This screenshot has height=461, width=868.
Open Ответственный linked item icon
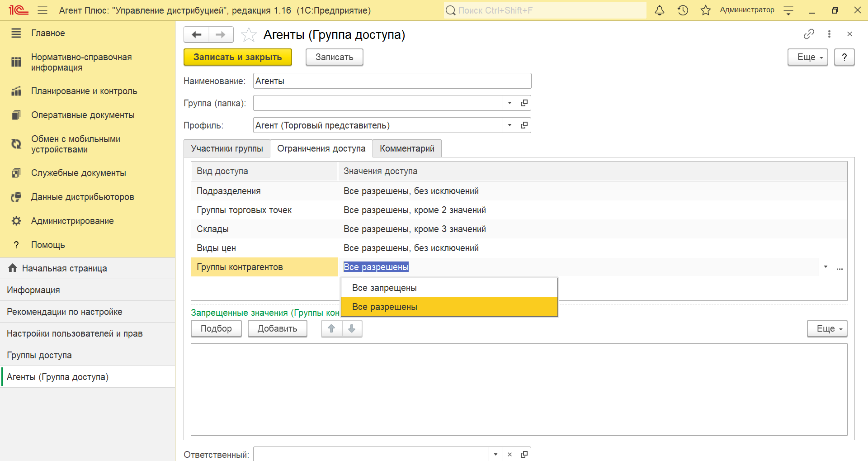[x=524, y=454]
